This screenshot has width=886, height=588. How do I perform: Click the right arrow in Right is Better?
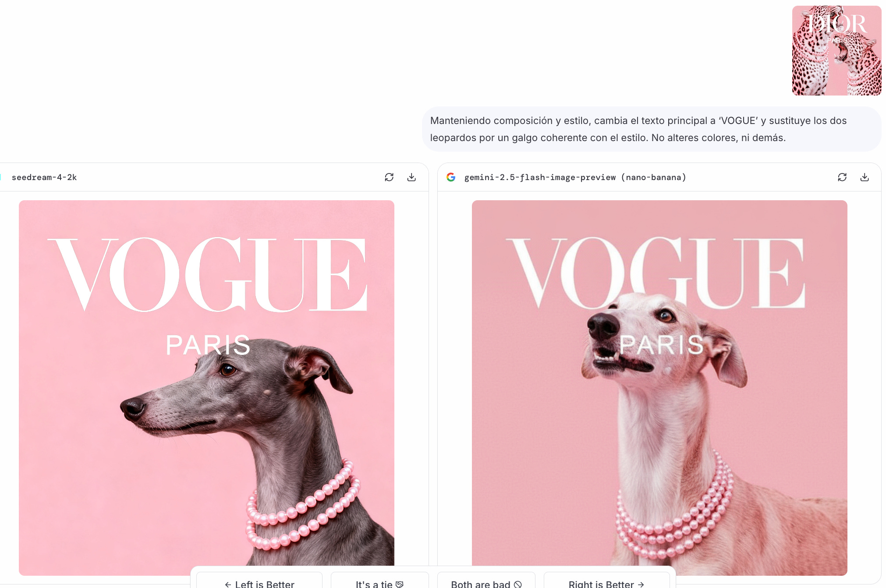[x=641, y=584]
